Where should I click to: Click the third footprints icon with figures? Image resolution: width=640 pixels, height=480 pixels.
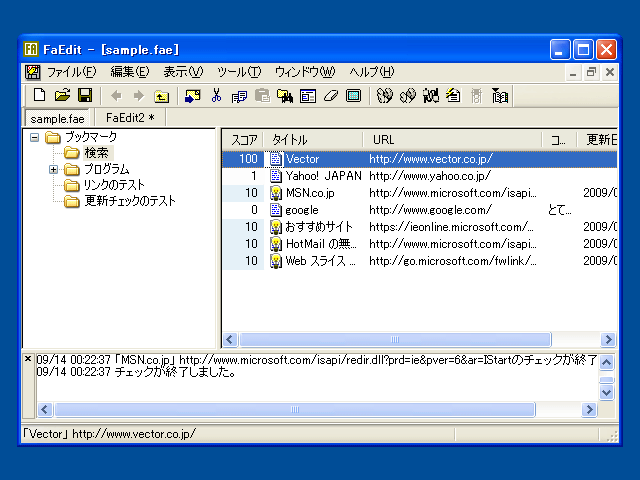431,96
